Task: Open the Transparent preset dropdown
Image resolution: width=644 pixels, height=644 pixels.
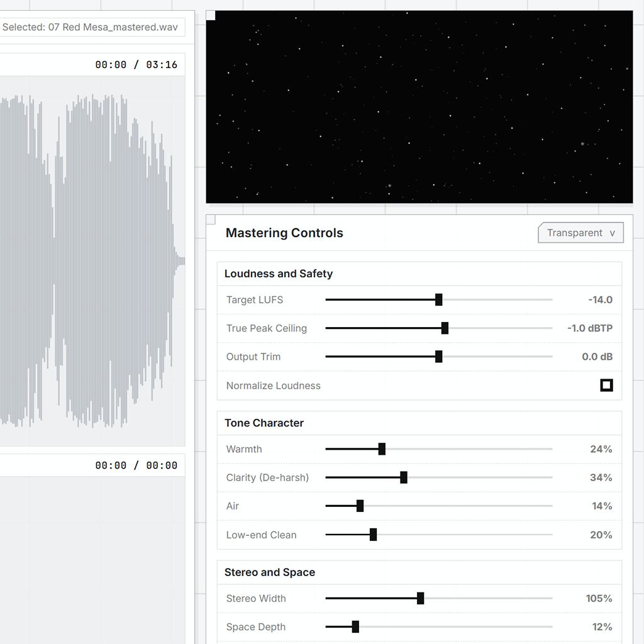Action: [580, 233]
